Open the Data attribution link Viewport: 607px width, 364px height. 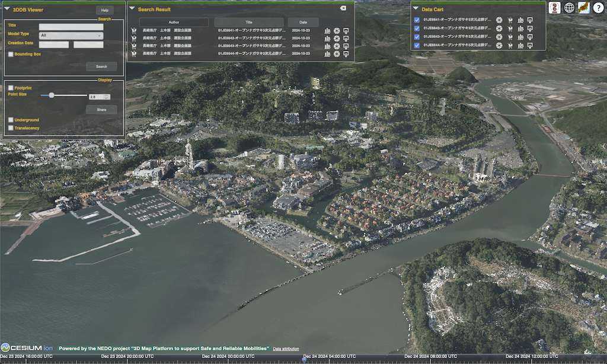pos(286,349)
